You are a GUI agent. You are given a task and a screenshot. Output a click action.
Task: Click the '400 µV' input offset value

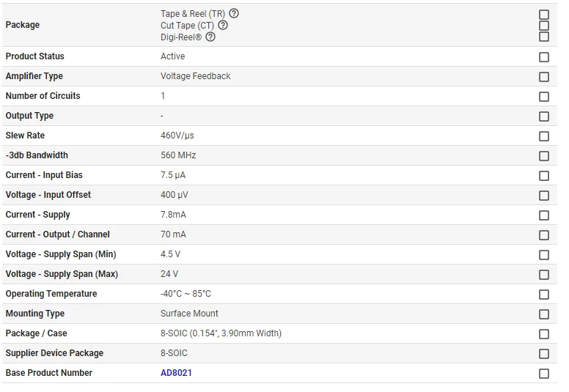[x=175, y=195]
